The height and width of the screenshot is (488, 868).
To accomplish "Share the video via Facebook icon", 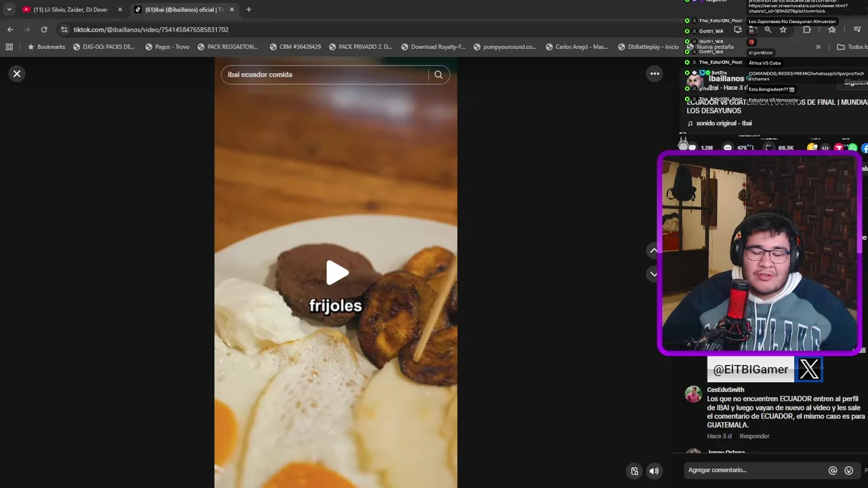I will coord(865,148).
